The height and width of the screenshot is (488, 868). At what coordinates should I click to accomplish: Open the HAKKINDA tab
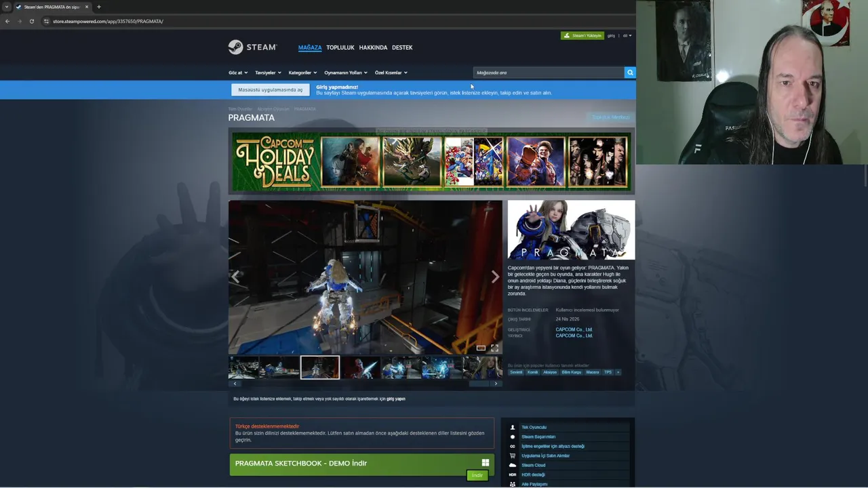click(373, 47)
